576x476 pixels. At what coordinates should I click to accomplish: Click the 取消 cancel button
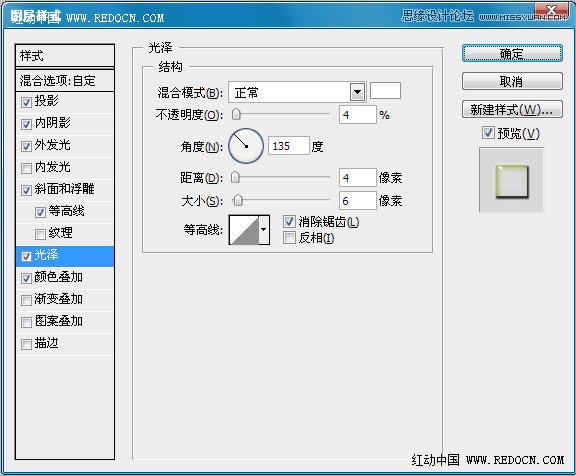tap(512, 81)
